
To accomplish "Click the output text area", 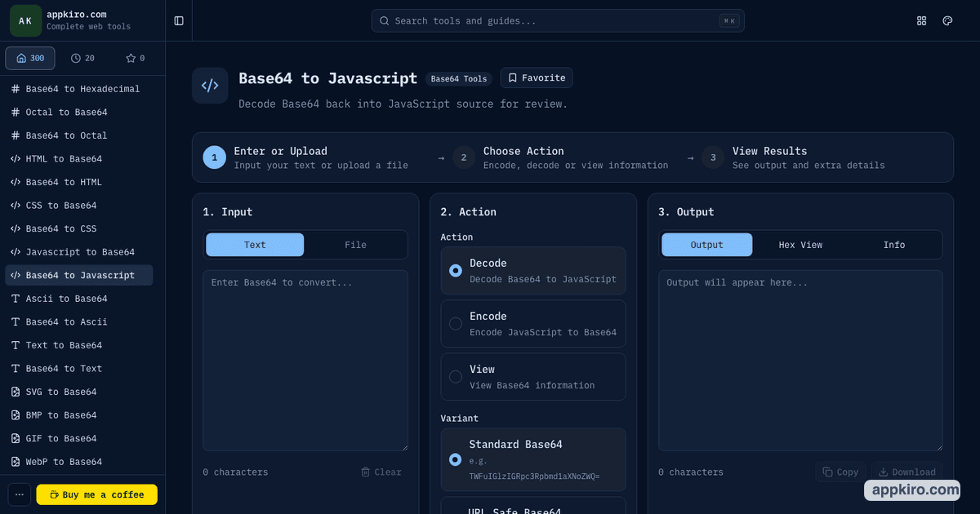I will pos(800,361).
